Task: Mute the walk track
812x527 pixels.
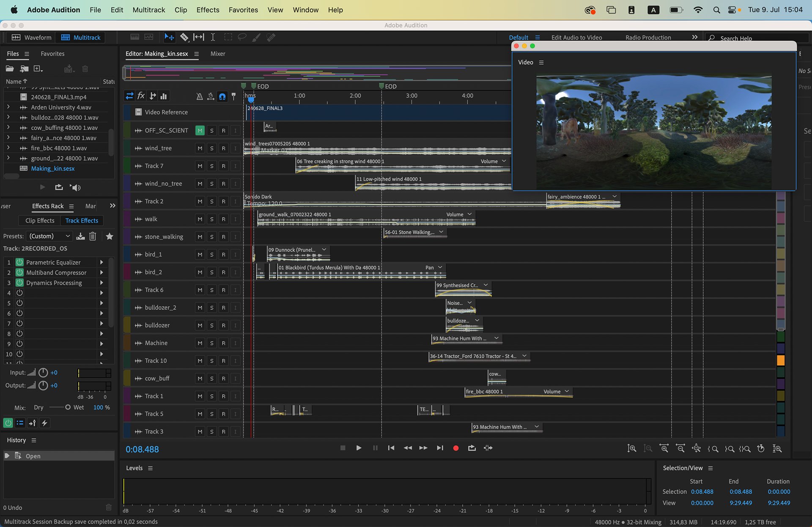Action: tap(200, 219)
